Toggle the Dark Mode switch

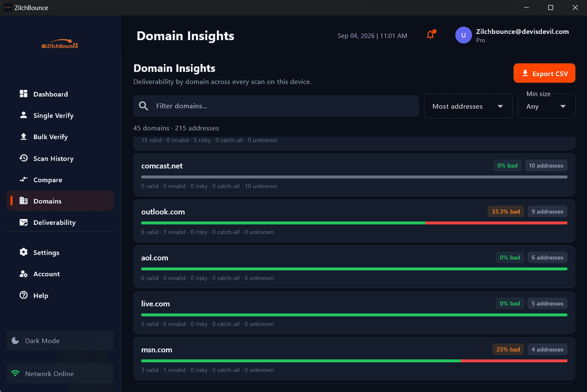click(x=60, y=341)
